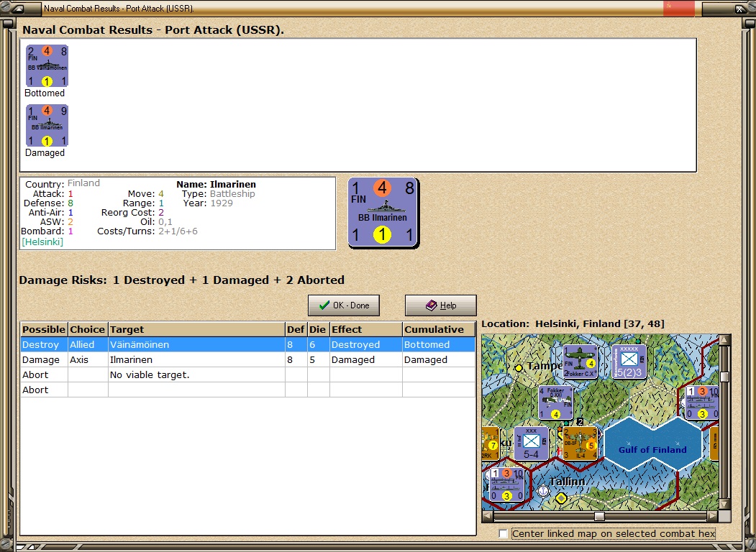Image resolution: width=756 pixels, height=552 pixels.
Task: Select the last empty Abort row
Action: pos(248,390)
